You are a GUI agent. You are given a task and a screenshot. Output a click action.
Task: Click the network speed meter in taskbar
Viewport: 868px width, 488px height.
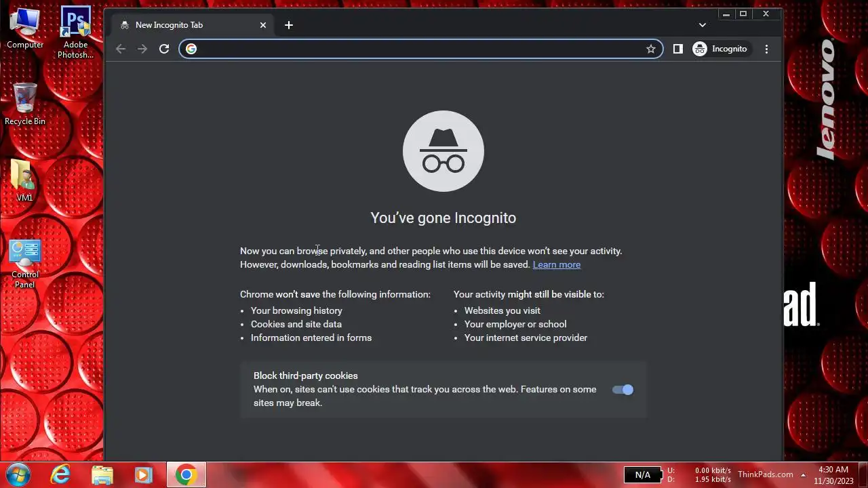[x=699, y=474]
